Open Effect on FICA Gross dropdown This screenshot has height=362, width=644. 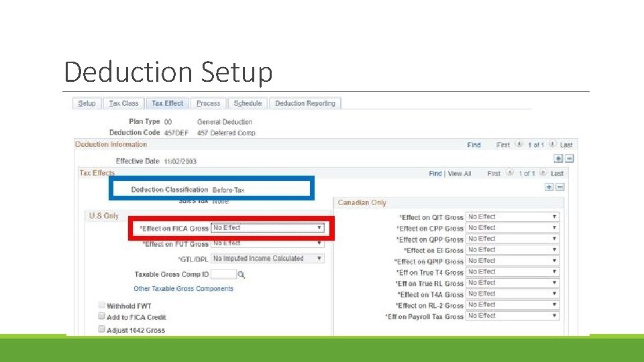268,228
